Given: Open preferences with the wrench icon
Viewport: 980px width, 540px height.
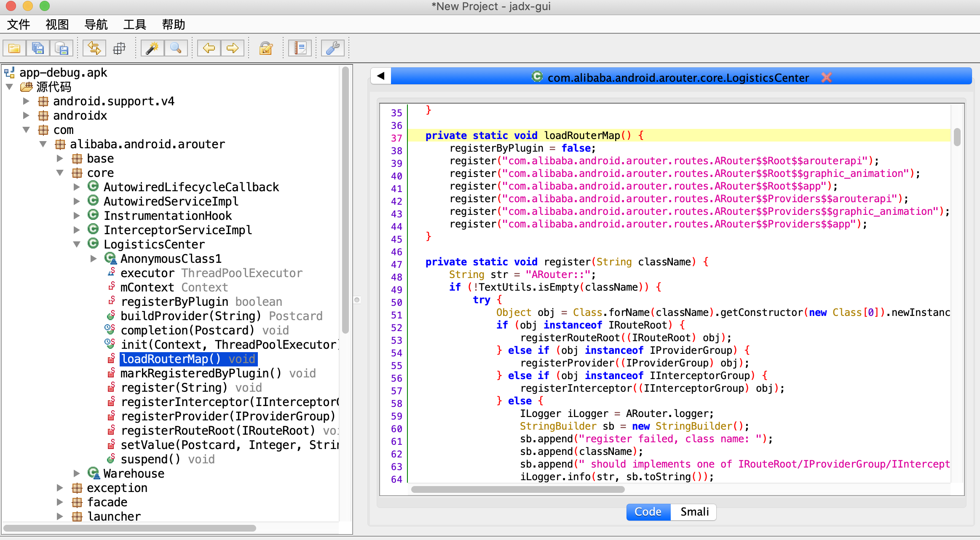Looking at the screenshot, I should [x=333, y=48].
